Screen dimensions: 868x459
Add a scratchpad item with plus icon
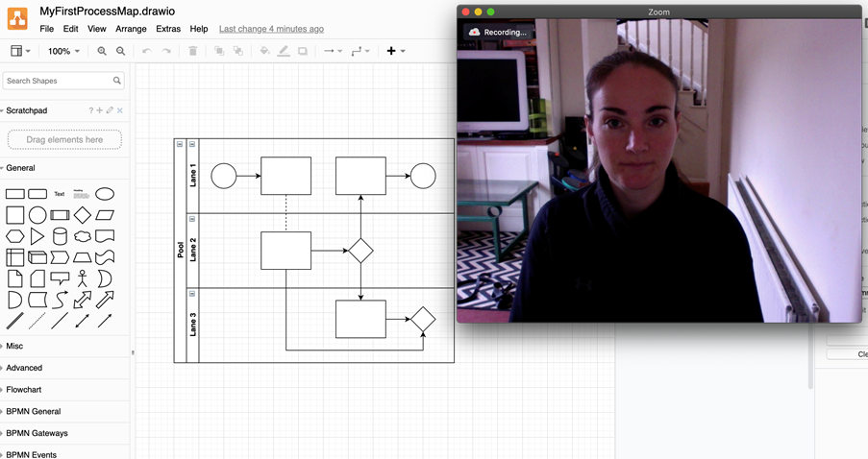click(100, 110)
